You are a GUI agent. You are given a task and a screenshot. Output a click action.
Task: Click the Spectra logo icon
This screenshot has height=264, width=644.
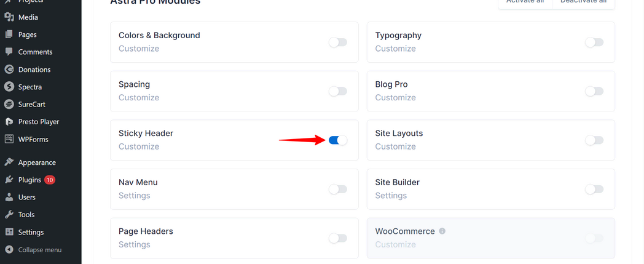point(9,87)
